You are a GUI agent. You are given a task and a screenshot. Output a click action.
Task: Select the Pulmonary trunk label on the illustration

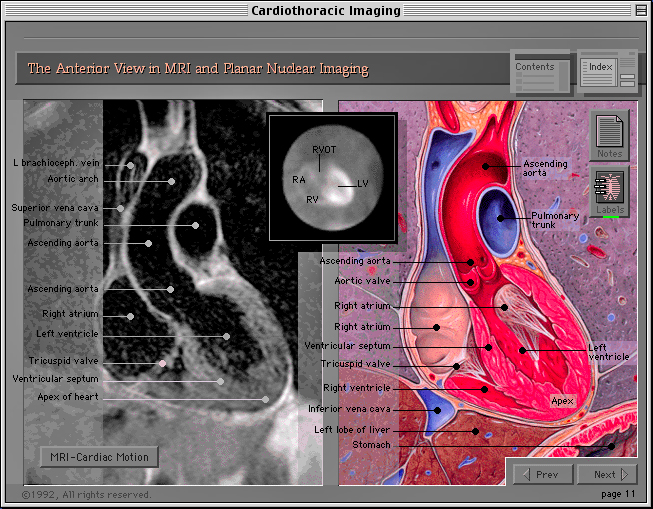(555, 220)
